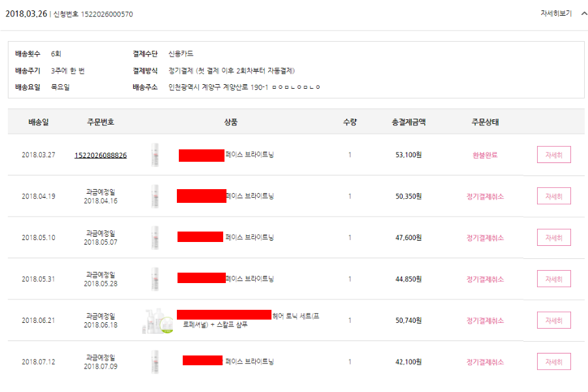588x392 pixels.
Task: Open order number 1522026088826 link
Action: (x=101, y=155)
